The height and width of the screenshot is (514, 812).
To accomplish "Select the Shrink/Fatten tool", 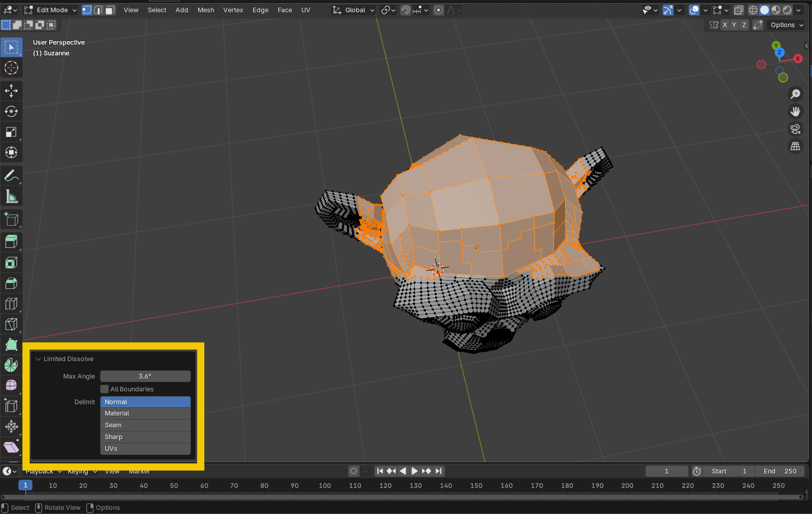I will coord(11,426).
